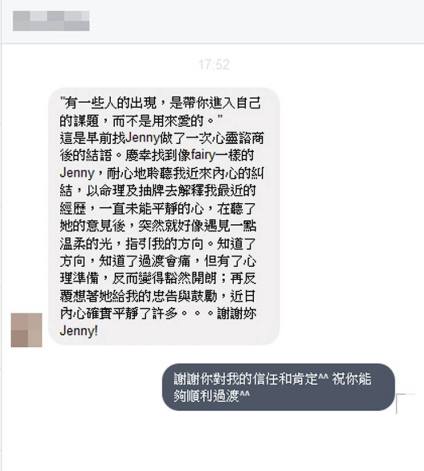This screenshot has height=471, width=424.
Task: Click the word "fairy" in the message
Action: pyautogui.click(x=202, y=155)
